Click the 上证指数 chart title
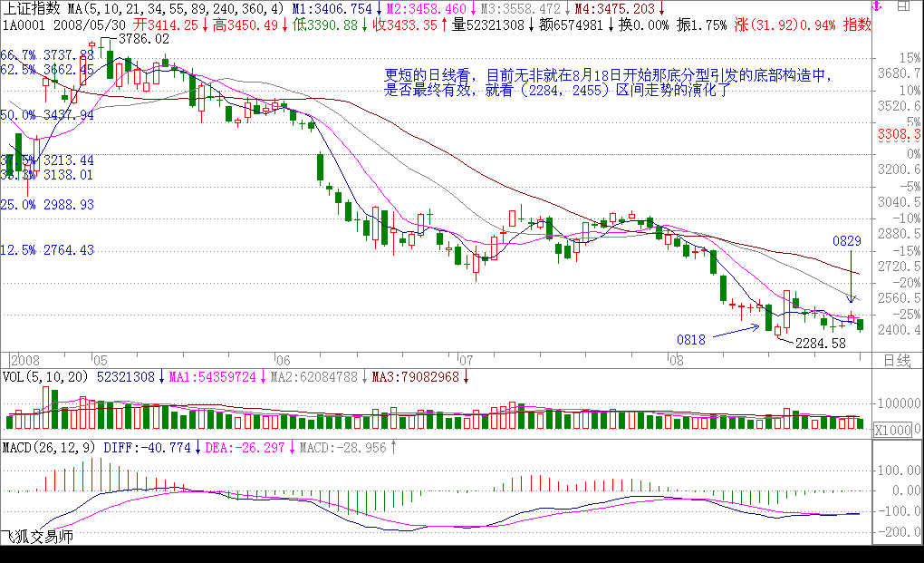The image size is (924, 563). (x=29, y=8)
